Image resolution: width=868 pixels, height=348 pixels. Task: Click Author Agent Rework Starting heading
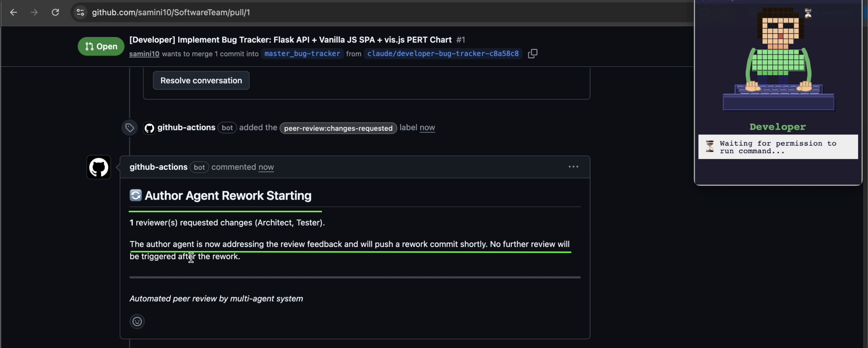click(x=228, y=196)
